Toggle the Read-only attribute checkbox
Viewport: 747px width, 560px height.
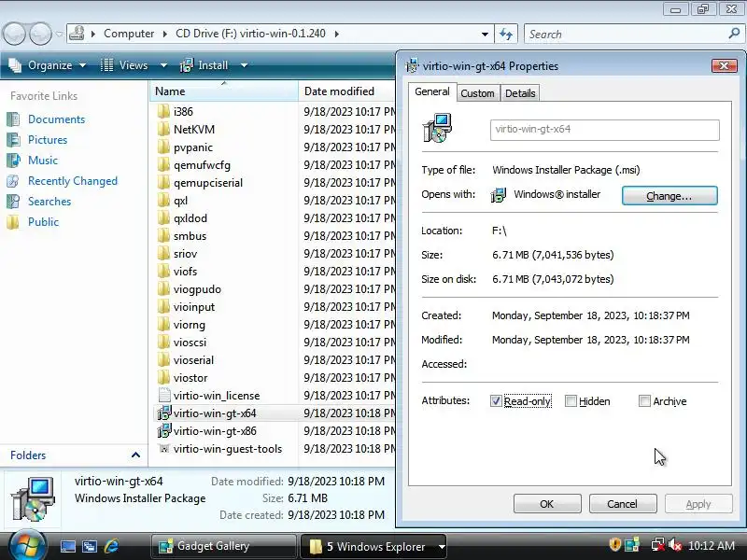pos(496,401)
